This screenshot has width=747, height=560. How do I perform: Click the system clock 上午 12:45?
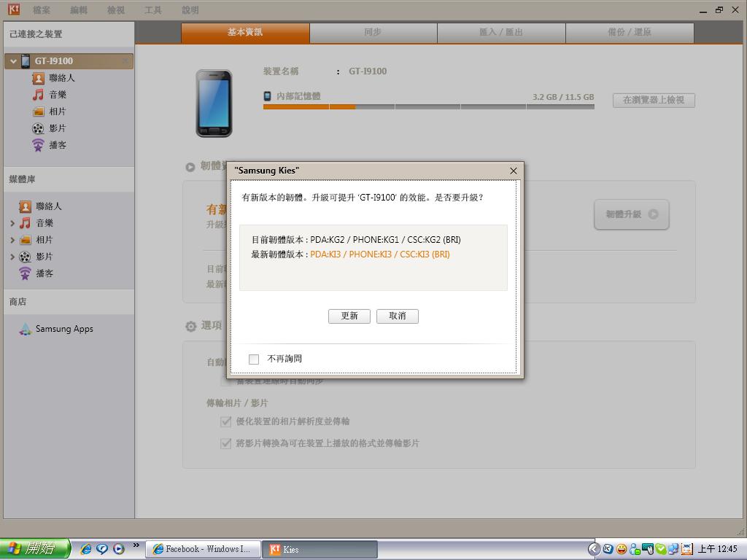[x=718, y=549]
